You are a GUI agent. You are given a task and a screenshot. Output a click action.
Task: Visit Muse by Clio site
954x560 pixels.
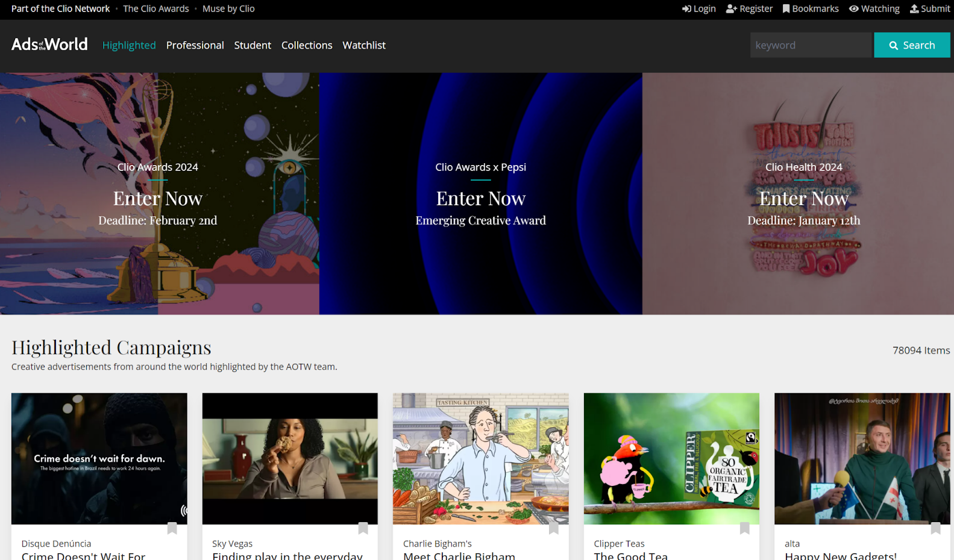(228, 8)
